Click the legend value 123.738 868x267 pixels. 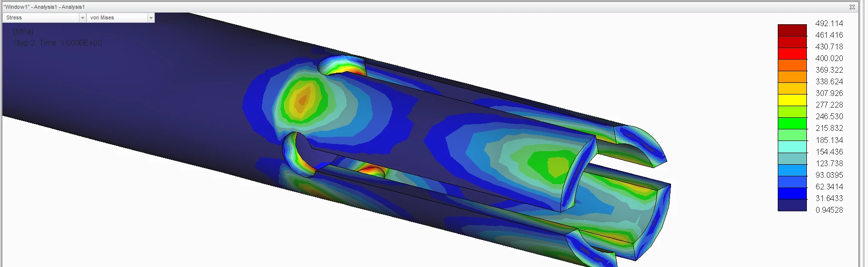coord(829,163)
